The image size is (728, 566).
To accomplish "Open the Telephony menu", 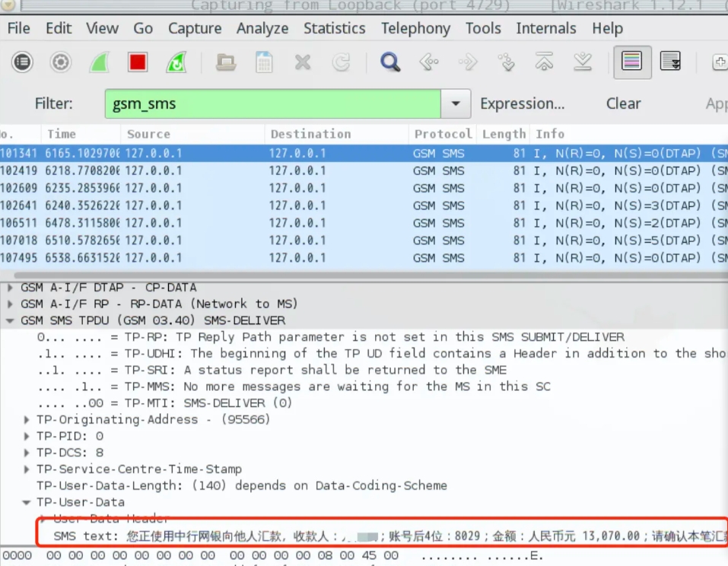I will pos(415,28).
